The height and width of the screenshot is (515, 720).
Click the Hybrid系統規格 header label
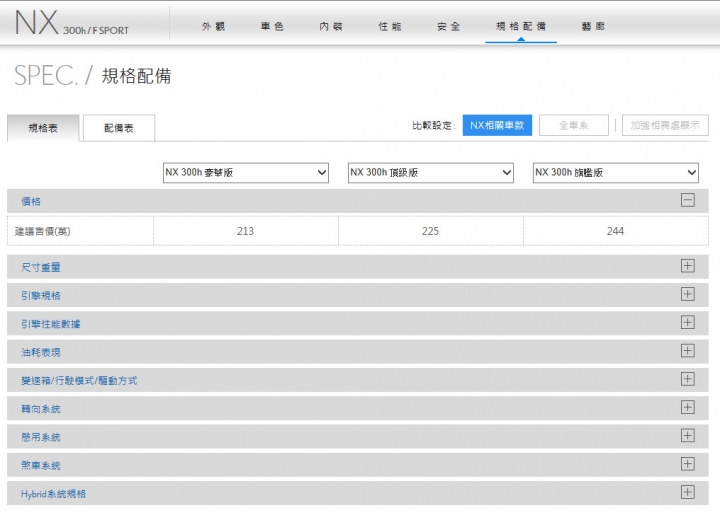53,494
